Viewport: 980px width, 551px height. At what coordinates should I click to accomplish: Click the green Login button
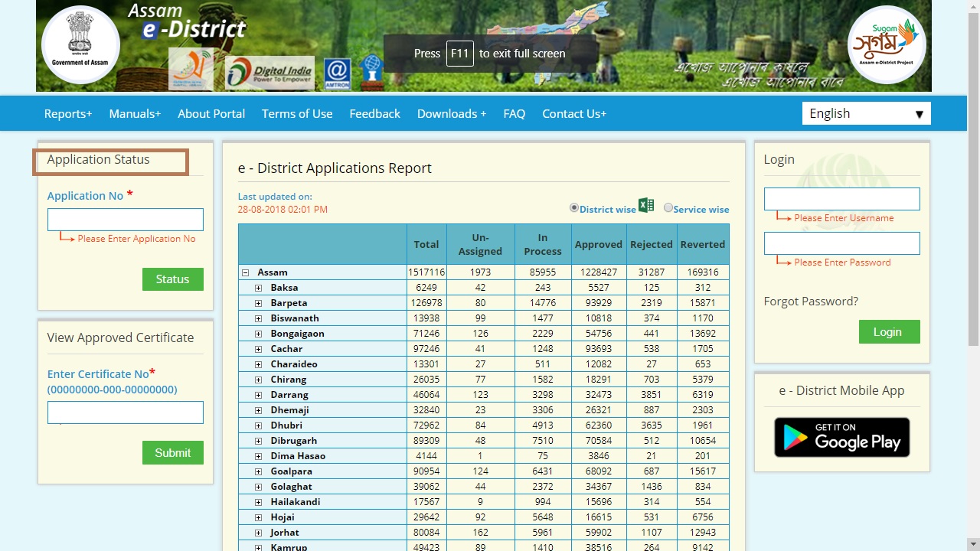point(889,332)
